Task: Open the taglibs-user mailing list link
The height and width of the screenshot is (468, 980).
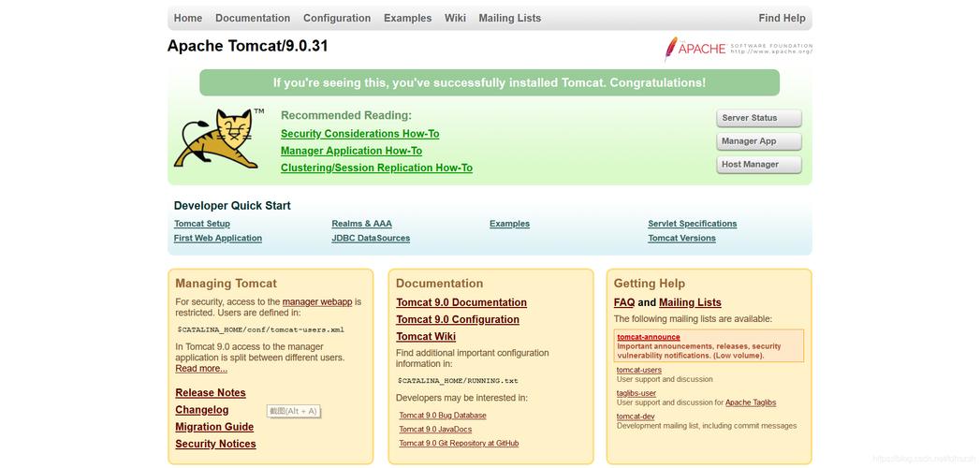Action: tap(636, 393)
